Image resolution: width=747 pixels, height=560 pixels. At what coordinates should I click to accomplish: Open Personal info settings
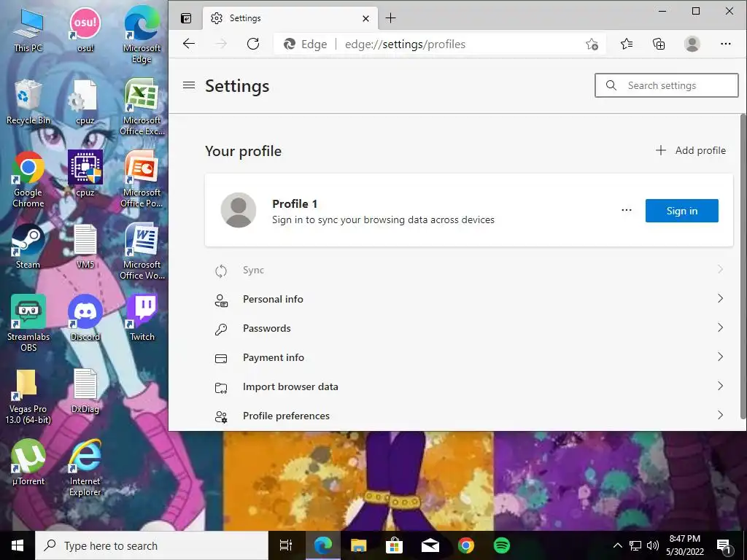coord(469,299)
